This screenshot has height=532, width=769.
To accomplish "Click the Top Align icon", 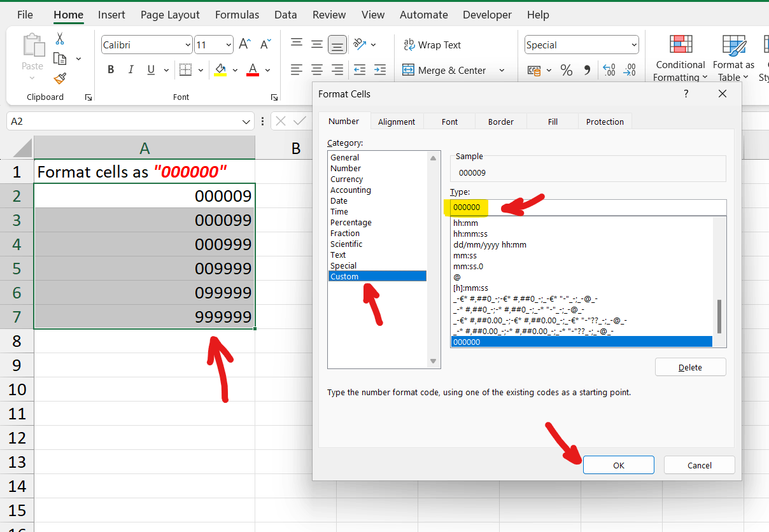I will pyautogui.click(x=297, y=43).
